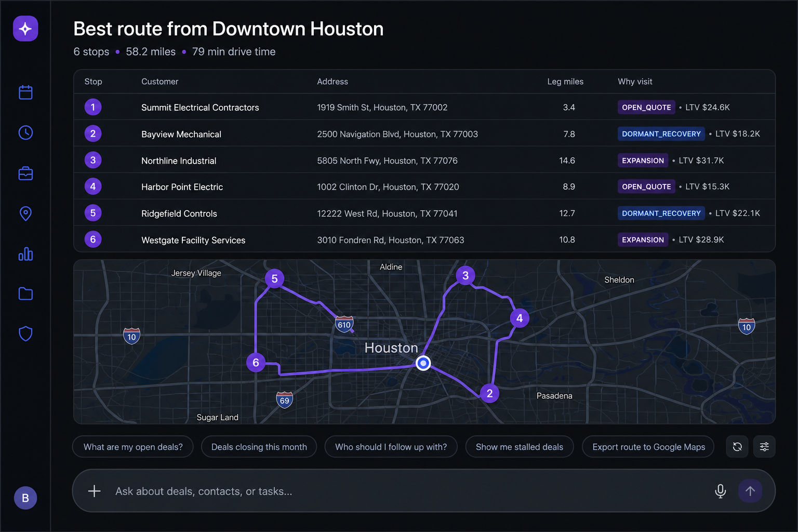Select map marker 2 near Pasadena
The height and width of the screenshot is (532, 798).
(x=489, y=393)
